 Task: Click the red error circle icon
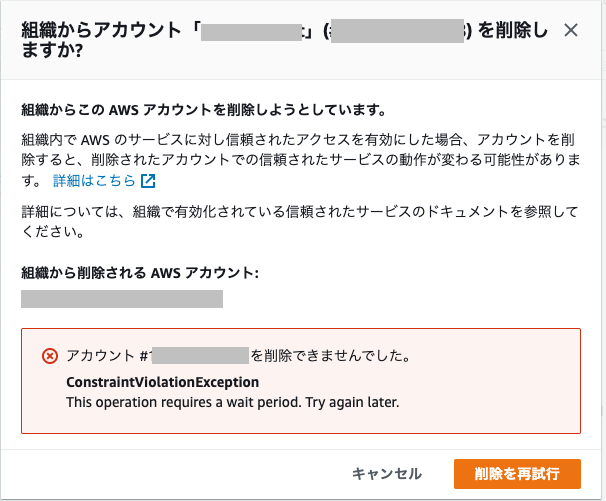click(x=50, y=356)
